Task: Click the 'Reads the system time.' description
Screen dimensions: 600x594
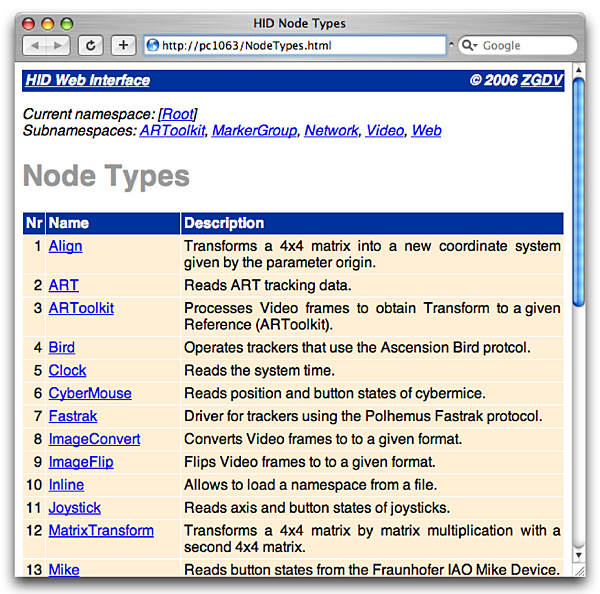Action: [259, 370]
